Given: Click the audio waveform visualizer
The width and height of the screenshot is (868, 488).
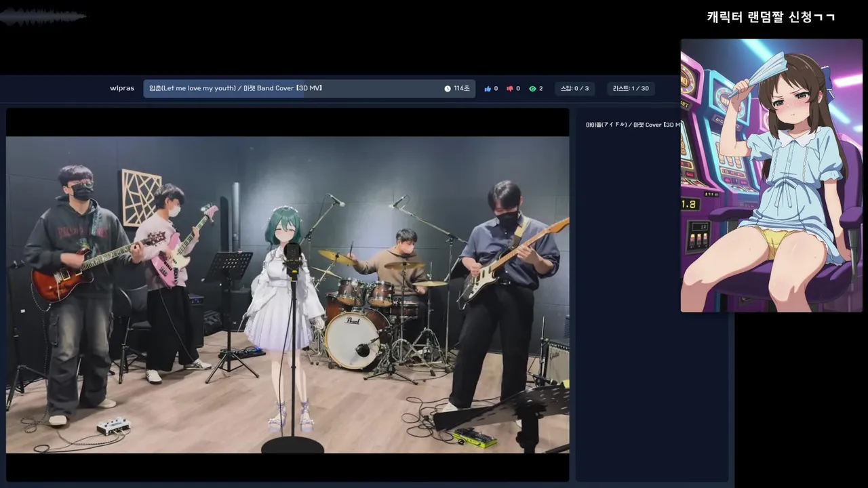Looking at the screenshot, I should [x=43, y=17].
